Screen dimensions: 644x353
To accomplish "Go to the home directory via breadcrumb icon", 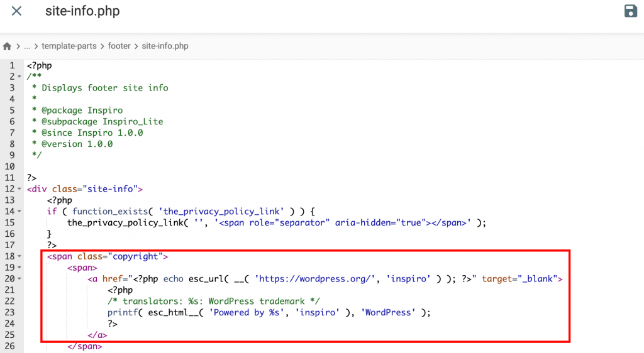I will [x=8, y=46].
